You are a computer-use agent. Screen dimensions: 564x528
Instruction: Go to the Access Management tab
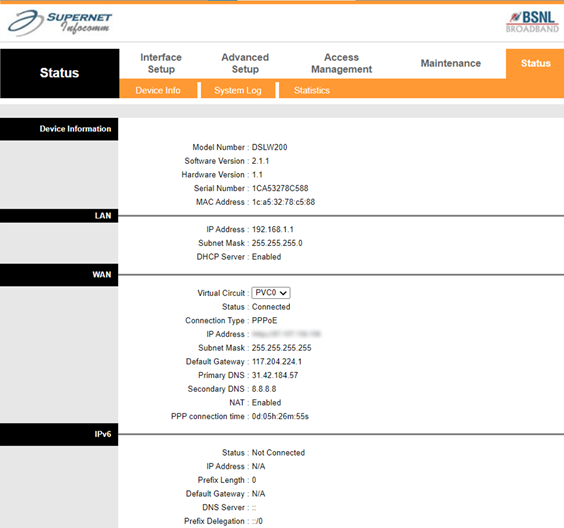341,63
